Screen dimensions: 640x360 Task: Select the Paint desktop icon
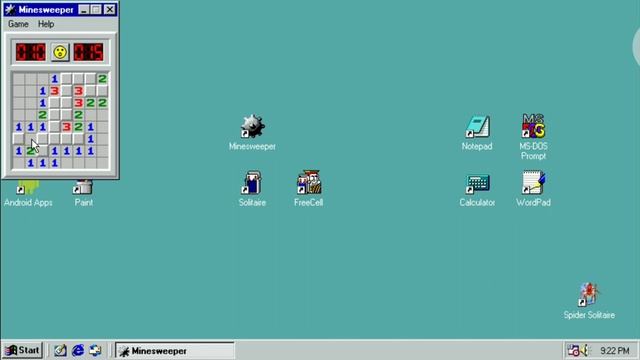click(83, 187)
